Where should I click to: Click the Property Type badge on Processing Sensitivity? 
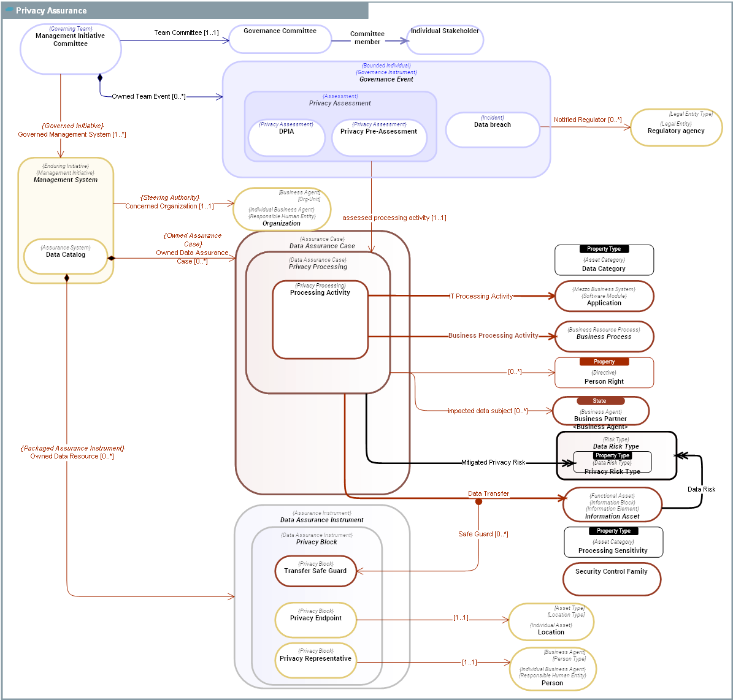[613, 531]
